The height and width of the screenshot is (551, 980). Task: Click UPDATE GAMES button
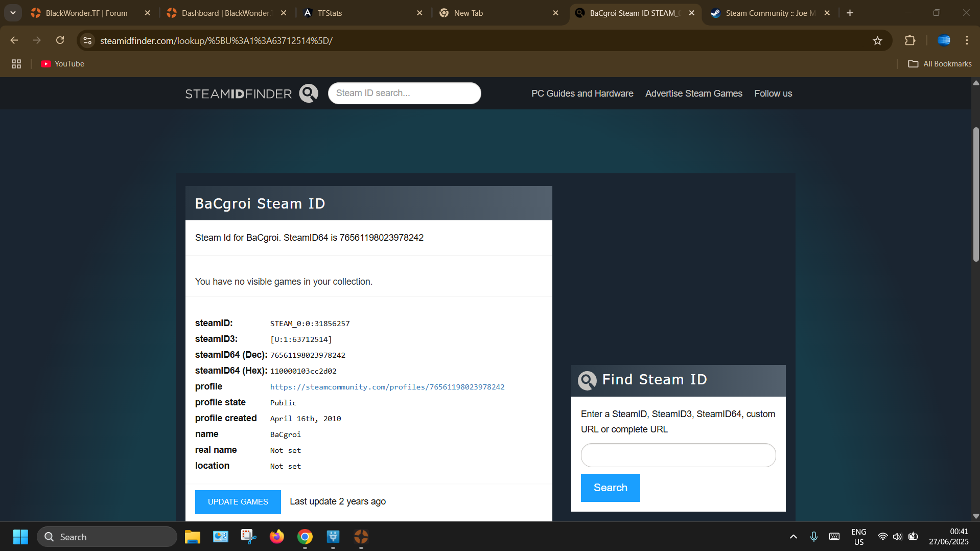(x=238, y=502)
